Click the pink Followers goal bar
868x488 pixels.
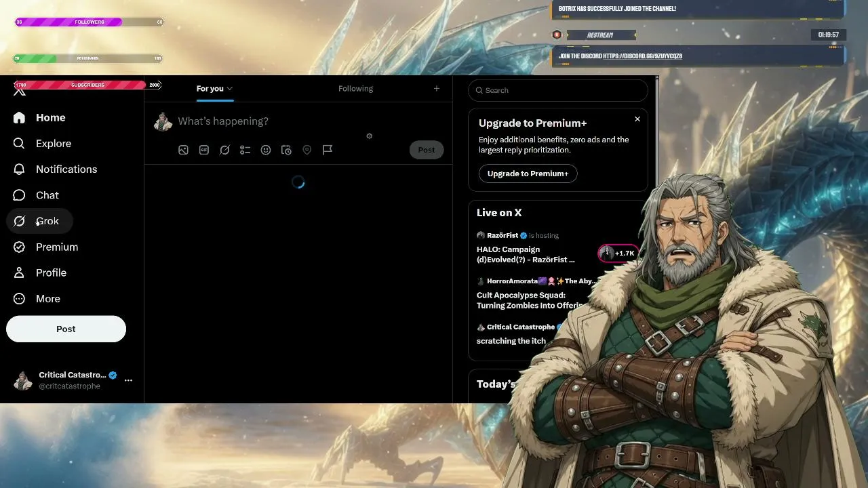pos(89,22)
